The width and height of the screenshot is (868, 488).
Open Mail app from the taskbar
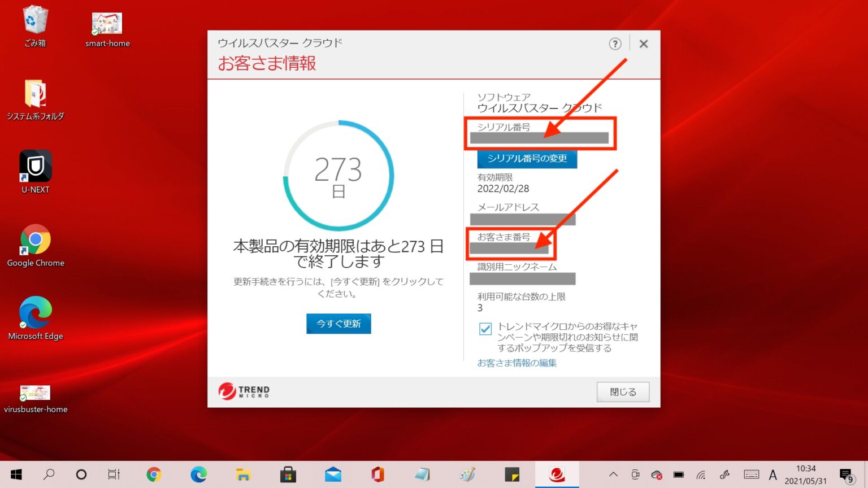[x=333, y=474]
